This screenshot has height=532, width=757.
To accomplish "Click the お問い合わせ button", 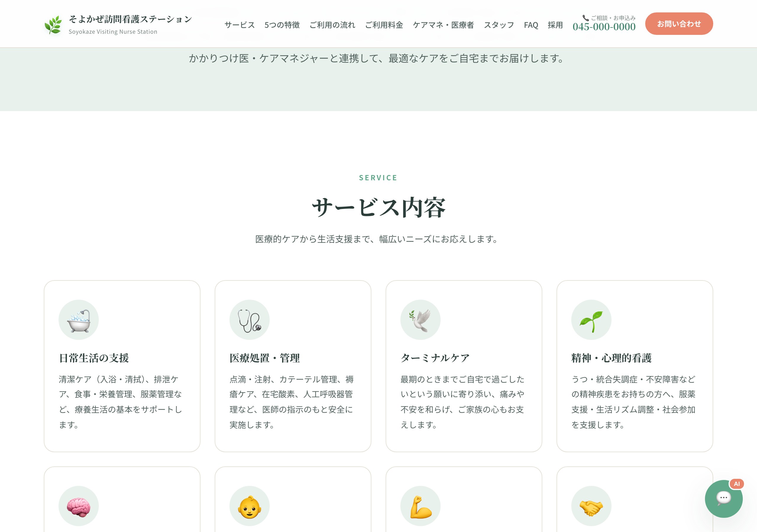I will point(679,23).
